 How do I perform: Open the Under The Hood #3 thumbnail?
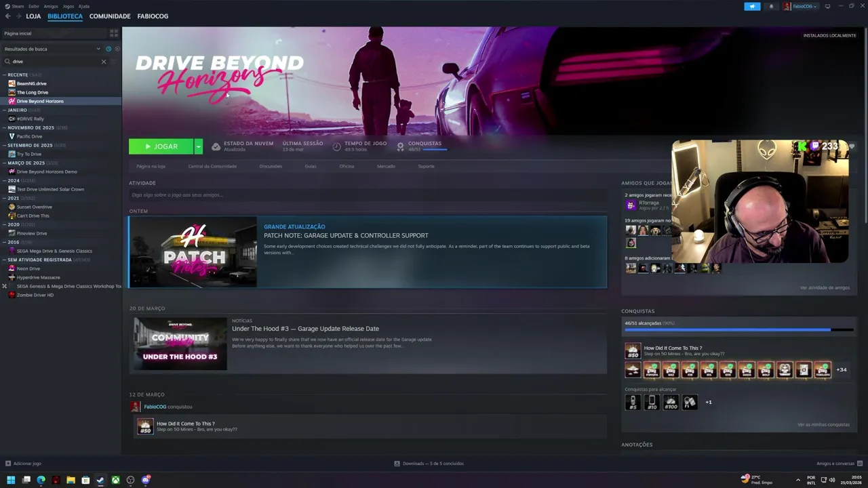(180, 344)
